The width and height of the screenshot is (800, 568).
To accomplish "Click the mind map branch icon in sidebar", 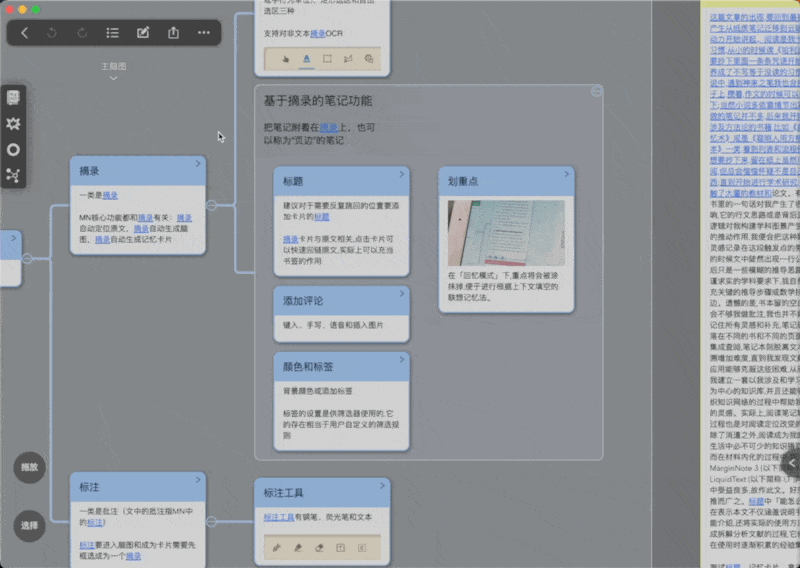I will [13, 176].
